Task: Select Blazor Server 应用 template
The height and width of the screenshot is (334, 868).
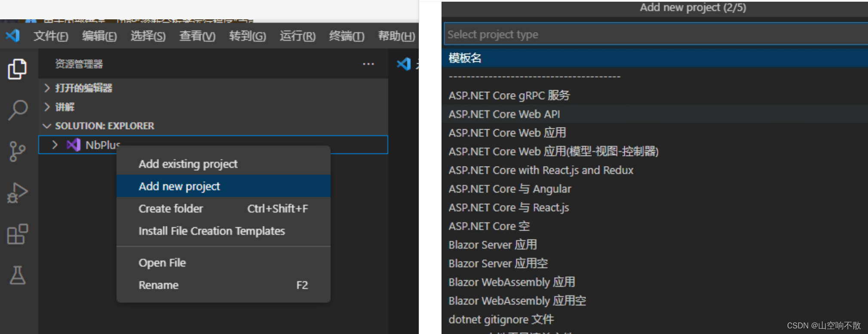Action: click(655, 245)
